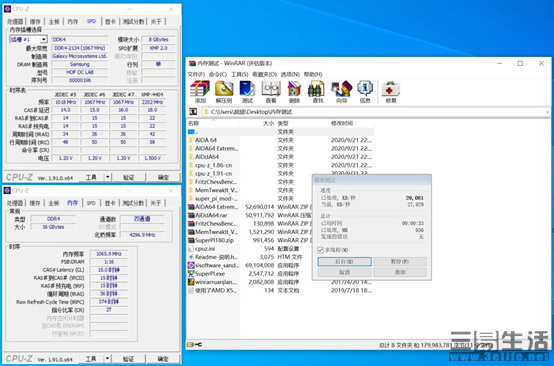Open 测试分数 tab in Memory CPU-Z window
Viewport: 554px width, 366px height.
click(x=133, y=203)
